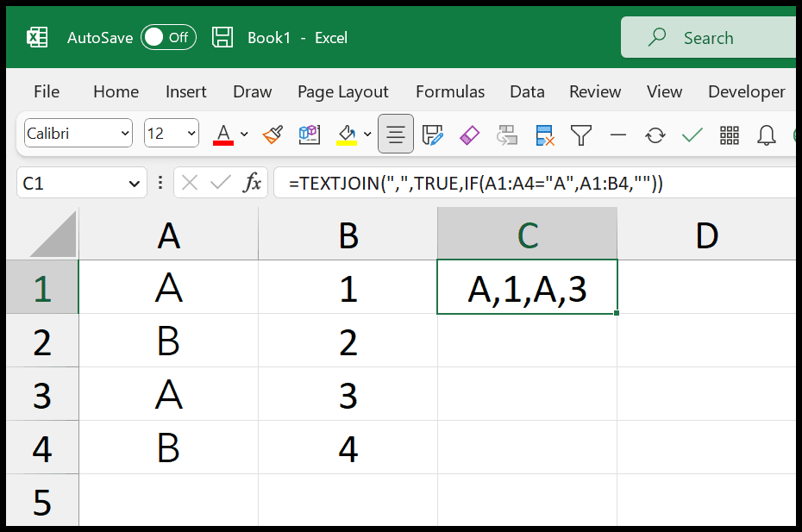Viewport: 802px width, 532px height.
Task: Click the three-dot formula bar handle
Action: [160, 183]
